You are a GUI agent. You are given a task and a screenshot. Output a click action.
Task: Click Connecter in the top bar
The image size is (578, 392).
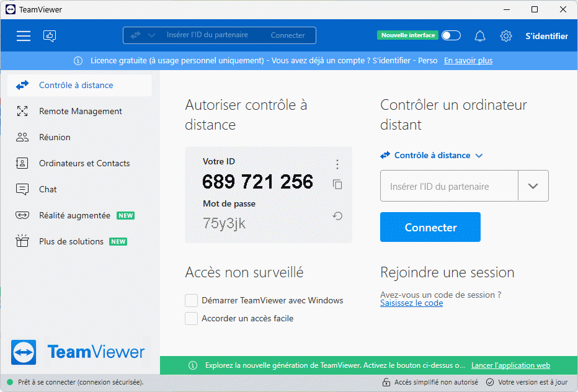pyautogui.click(x=288, y=35)
